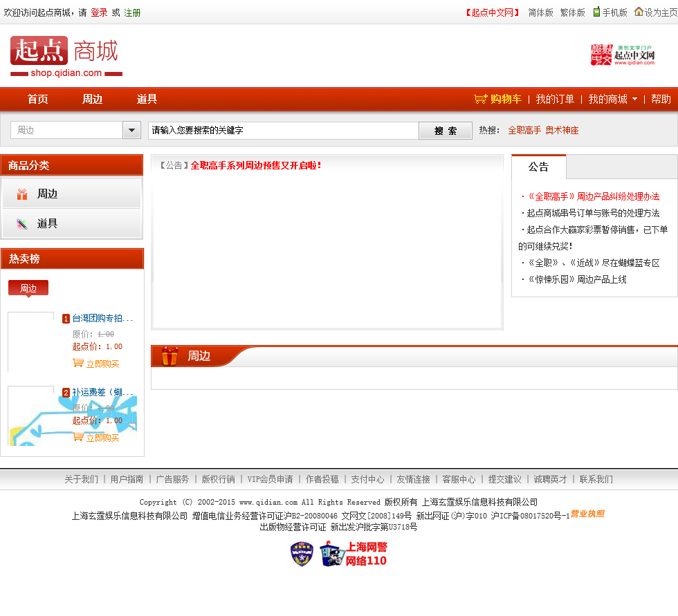This screenshot has width=678, height=616.
Task: Click the pen icon beside 道具 category
Action: tap(22, 224)
